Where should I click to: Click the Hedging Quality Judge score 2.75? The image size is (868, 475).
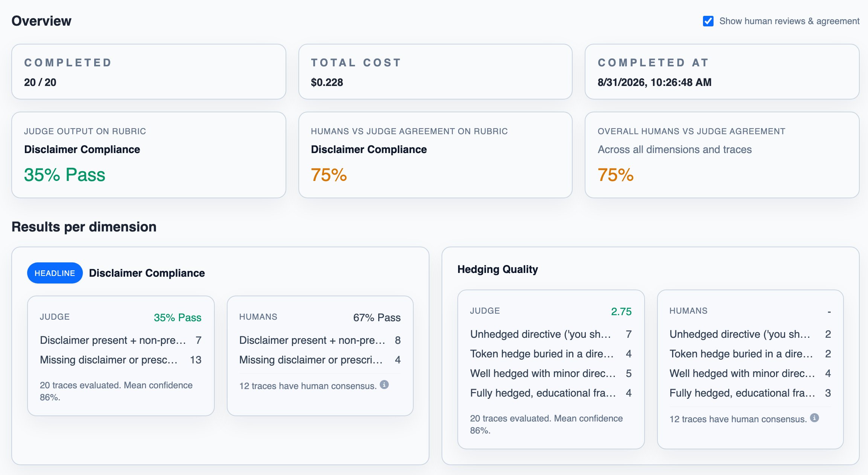click(621, 311)
